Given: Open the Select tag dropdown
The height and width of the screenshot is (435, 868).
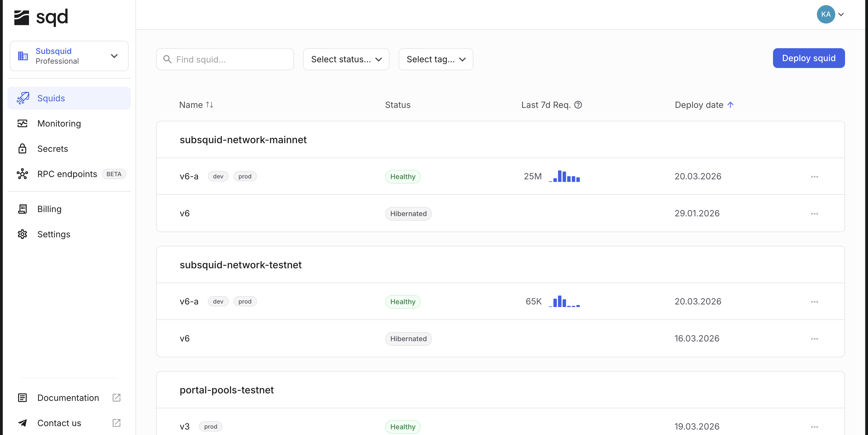Looking at the screenshot, I should (436, 59).
